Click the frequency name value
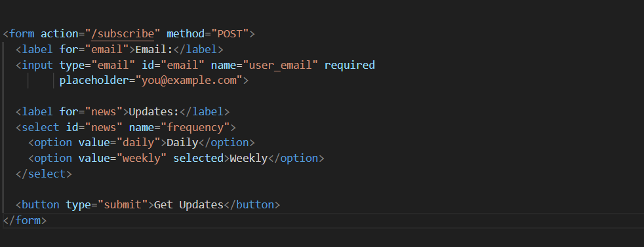The height and width of the screenshot is (247, 644). (x=195, y=127)
